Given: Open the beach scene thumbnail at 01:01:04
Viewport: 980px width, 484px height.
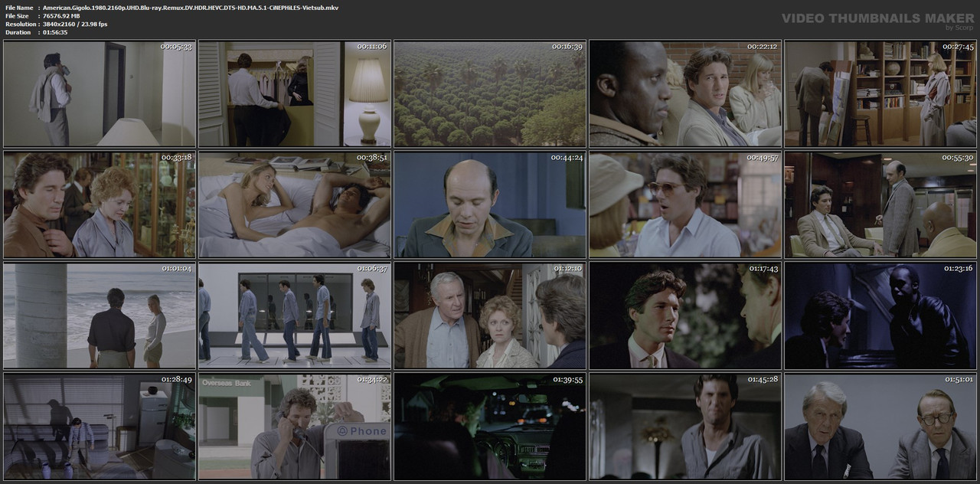Looking at the screenshot, I should pos(100,316).
